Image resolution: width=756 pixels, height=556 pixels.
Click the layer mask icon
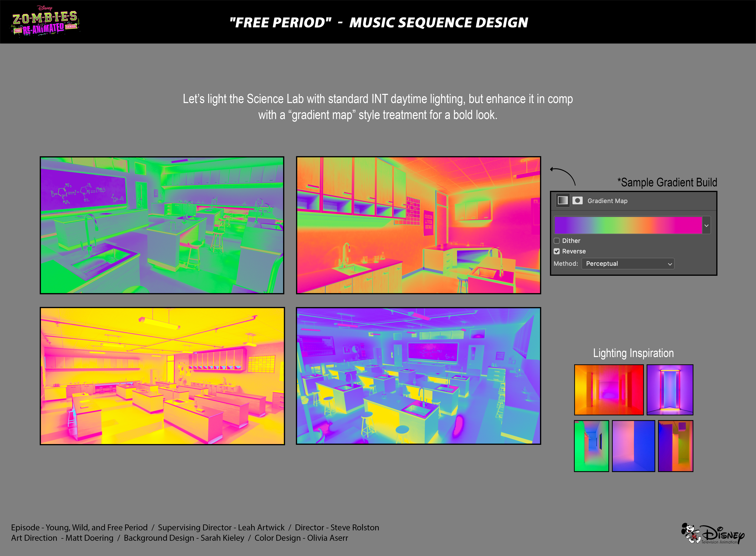pyautogui.click(x=577, y=201)
